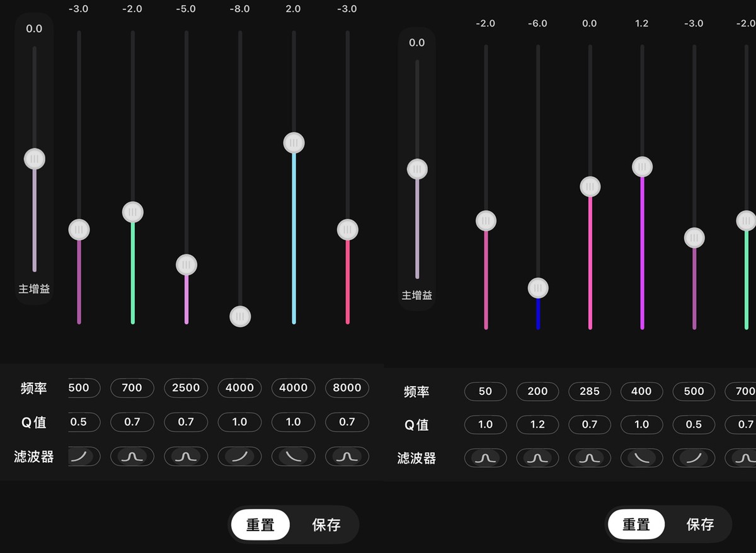Click the filter shape icon under 2500 Hz
The height and width of the screenshot is (553, 756).
[x=186, y=456]
